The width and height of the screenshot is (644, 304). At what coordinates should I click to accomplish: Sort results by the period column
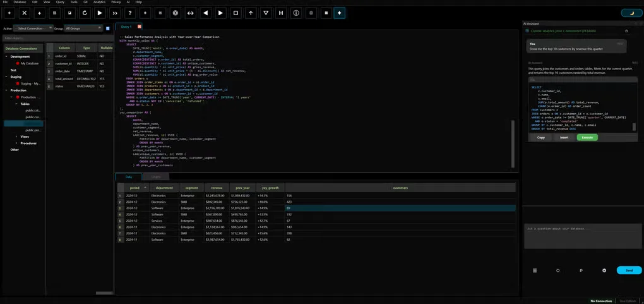(137, 188)
